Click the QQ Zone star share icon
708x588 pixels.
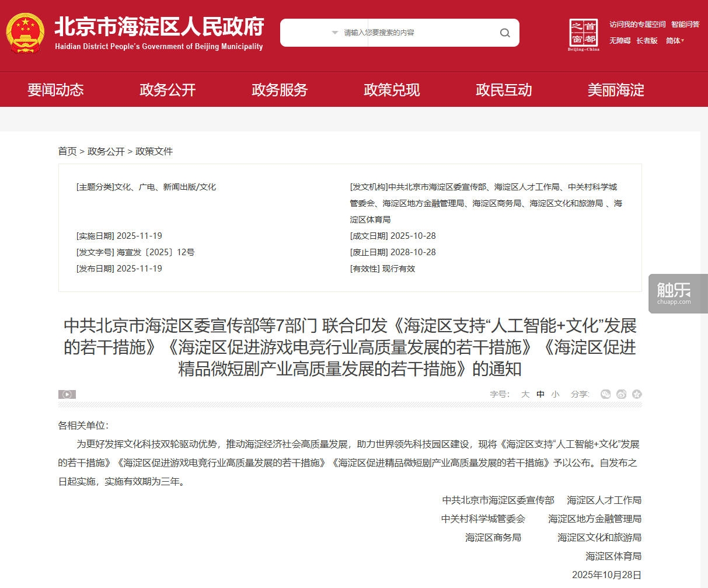[637, 394]
